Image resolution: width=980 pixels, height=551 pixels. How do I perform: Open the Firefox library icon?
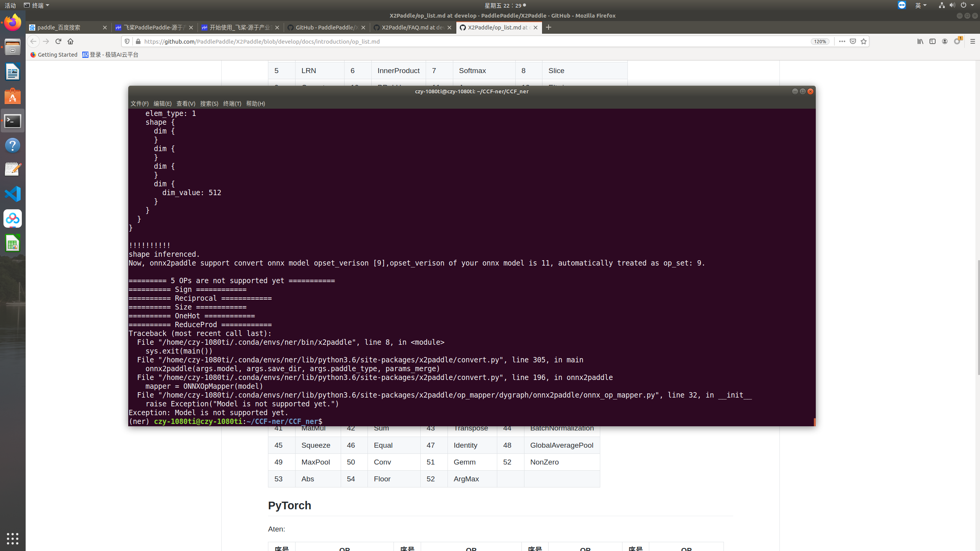920,41
